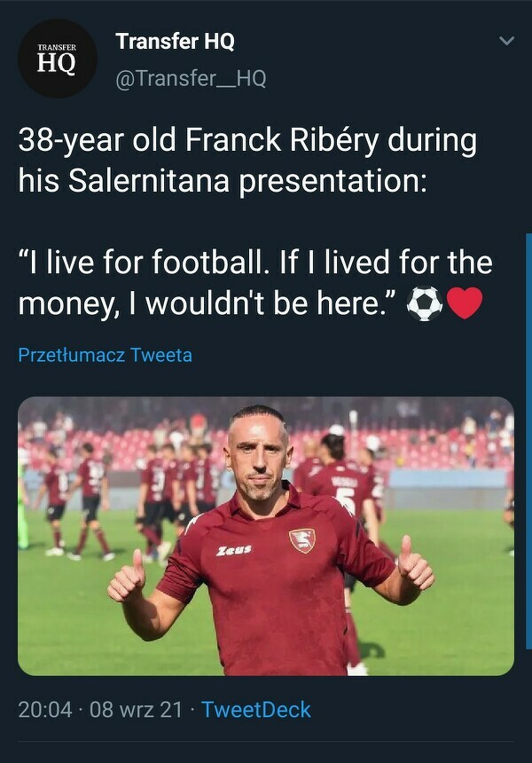The height and width of the screenshot is (763, 532).
Task: Open the tweet options chevron menu
Action: pos(507,41)
